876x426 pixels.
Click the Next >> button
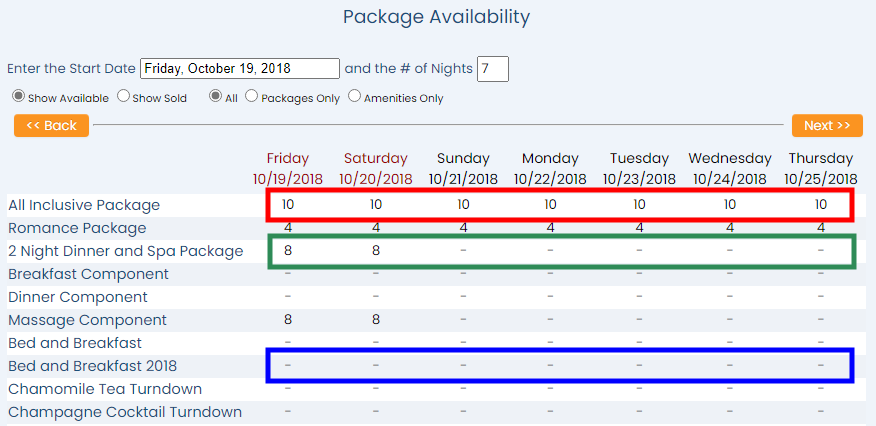click(x=827, y=126)
